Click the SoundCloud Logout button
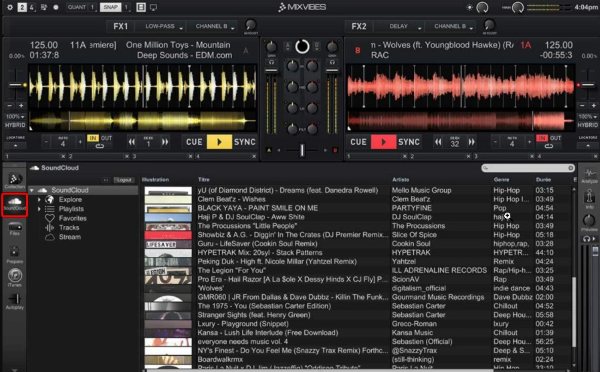This screenshot has width=600, height=372. [x=124, y=180]
